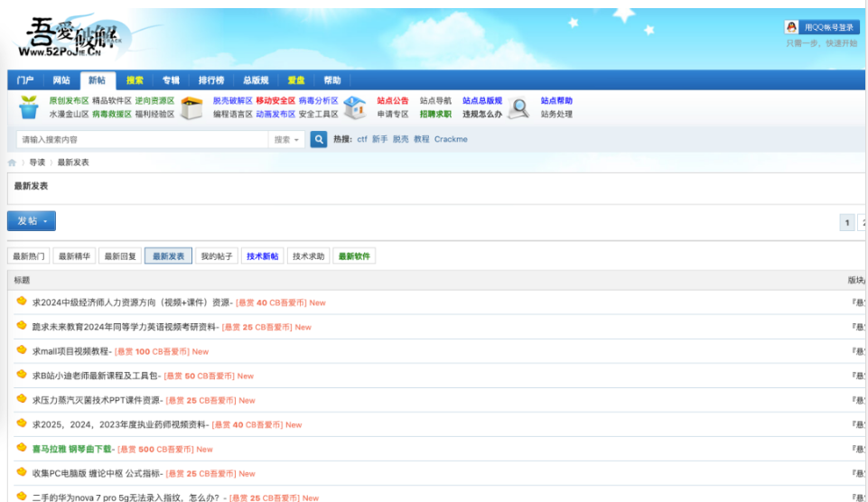Open the 门户 navigation menu item

[x=25, y=80]
